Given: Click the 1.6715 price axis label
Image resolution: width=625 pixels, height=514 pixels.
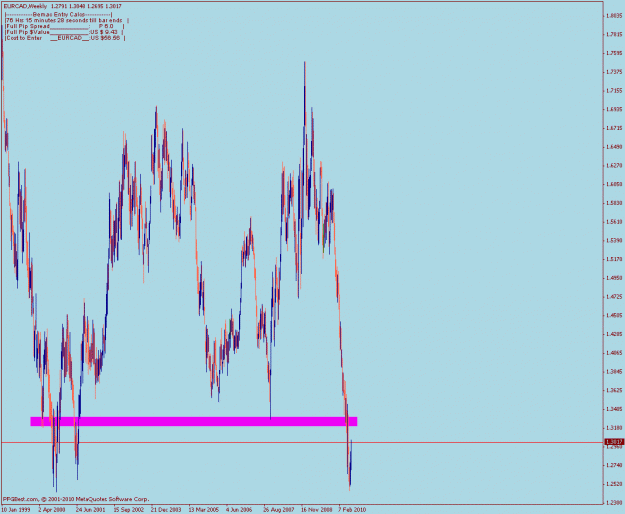Looking at the screenshot, I should click(x=614, y=128).
